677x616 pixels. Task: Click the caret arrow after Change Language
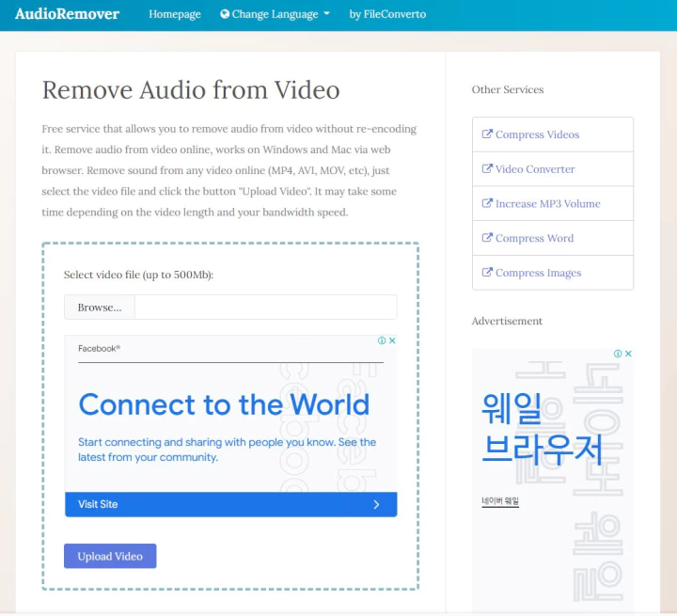pos(326,14)
